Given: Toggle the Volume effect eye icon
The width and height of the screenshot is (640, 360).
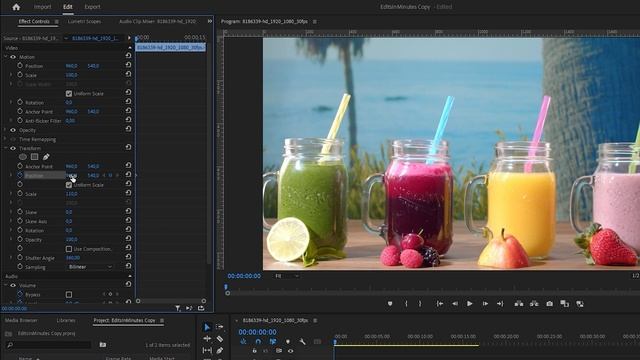Looking at the screenshot, I should [13, 286].
